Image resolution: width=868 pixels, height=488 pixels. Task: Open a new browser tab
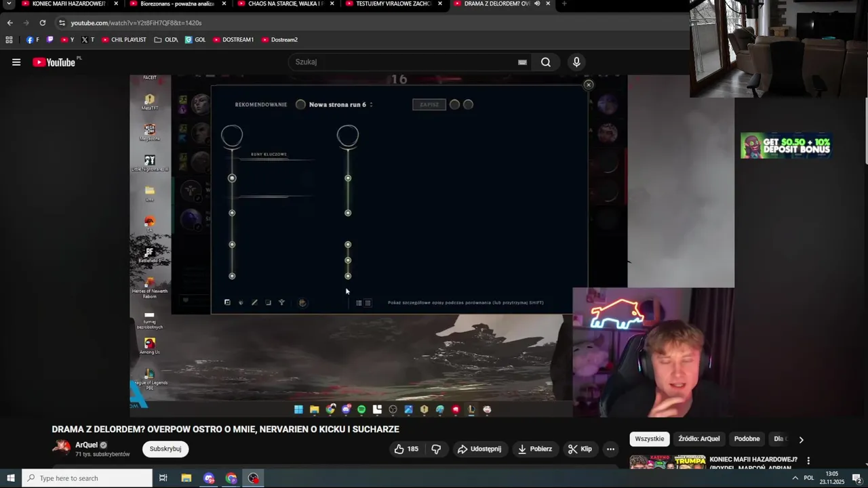tap(564, 3)
